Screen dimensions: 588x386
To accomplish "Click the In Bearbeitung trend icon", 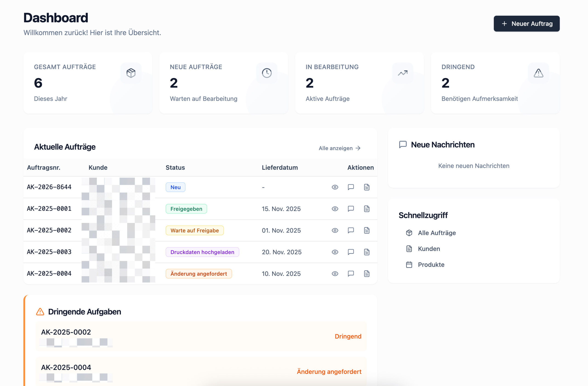I will (x=402, y=73).
